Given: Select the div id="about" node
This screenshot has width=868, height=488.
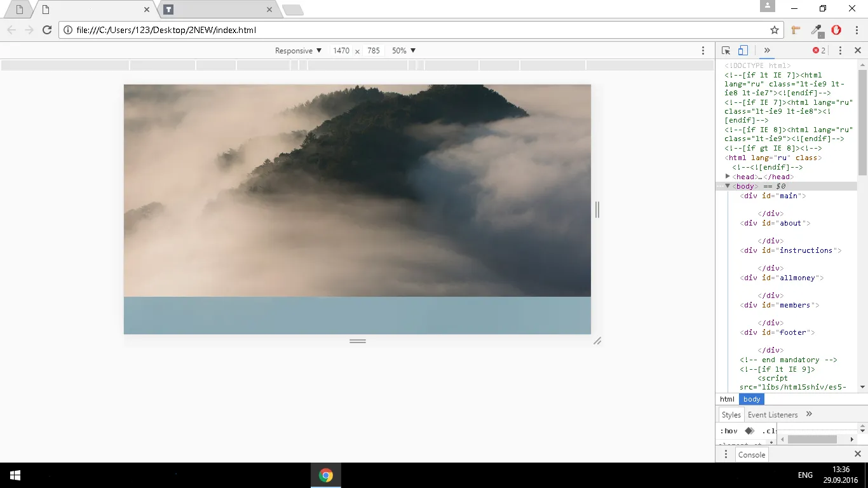Looking at the screenshot, I should tap(775, 223).
